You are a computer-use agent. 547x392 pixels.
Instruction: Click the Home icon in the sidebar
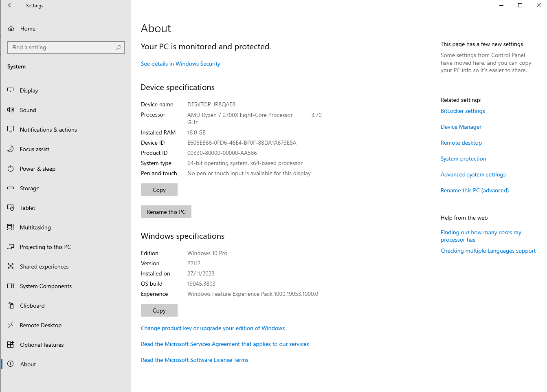click(x=11, y=29)
